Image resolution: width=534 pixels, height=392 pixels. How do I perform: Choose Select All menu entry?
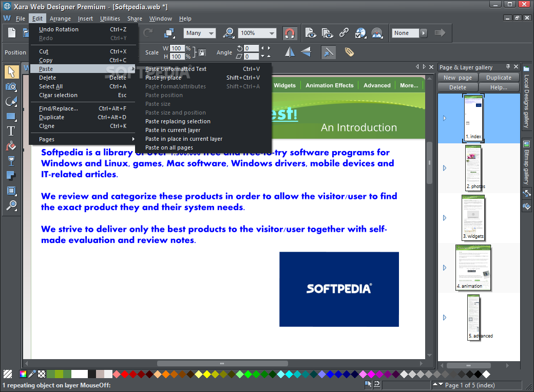tap(83, 87)
